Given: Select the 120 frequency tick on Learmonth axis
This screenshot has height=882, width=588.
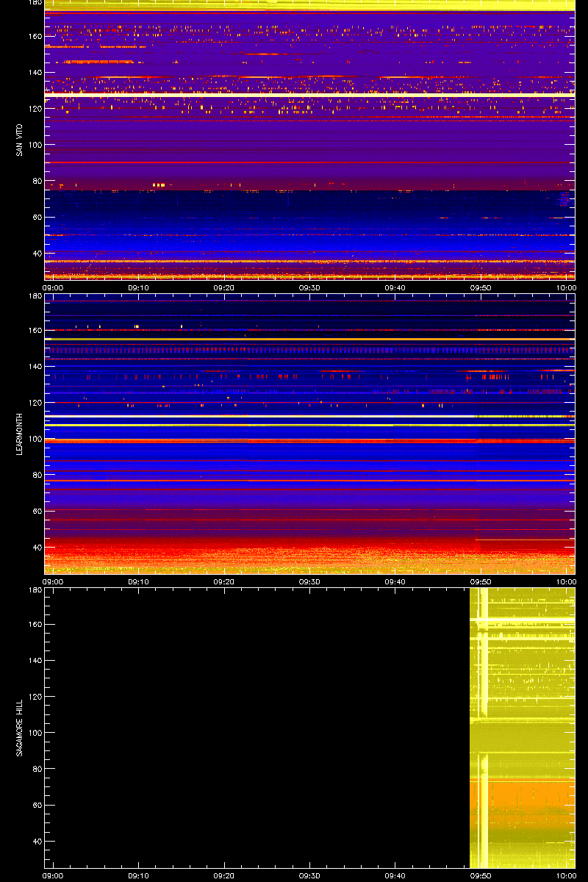Looking at the screenshot, I should pos(35,402).
